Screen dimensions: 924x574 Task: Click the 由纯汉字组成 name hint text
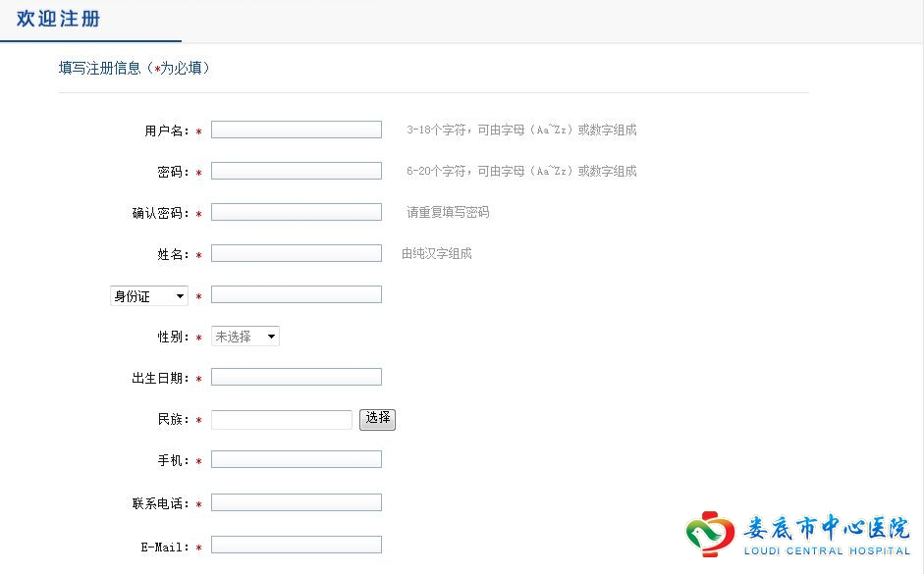(437, 253)
